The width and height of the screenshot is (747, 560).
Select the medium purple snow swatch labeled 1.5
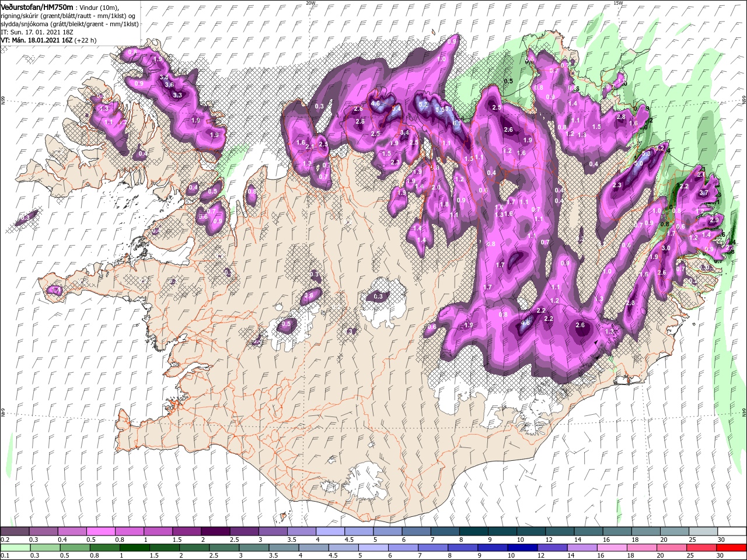point(187,531)
